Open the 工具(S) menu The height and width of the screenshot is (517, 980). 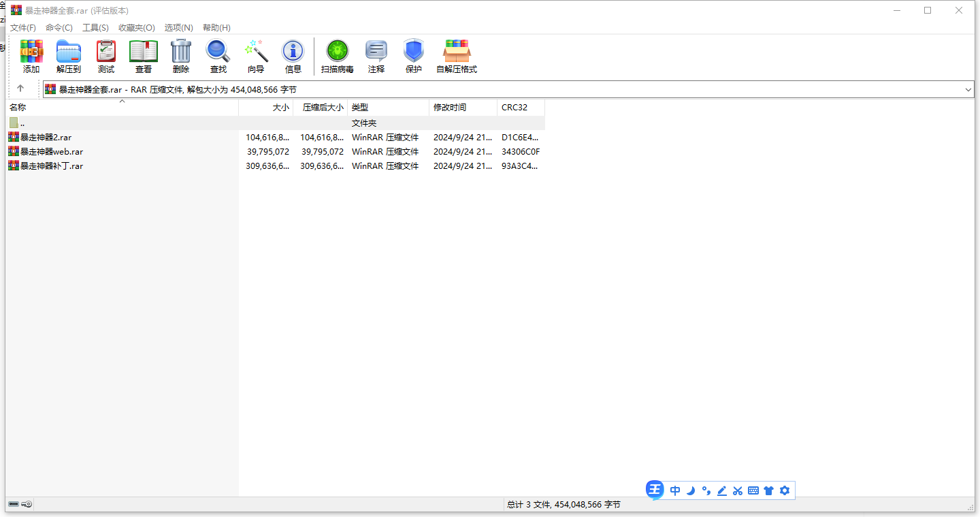tap(95, 28)
